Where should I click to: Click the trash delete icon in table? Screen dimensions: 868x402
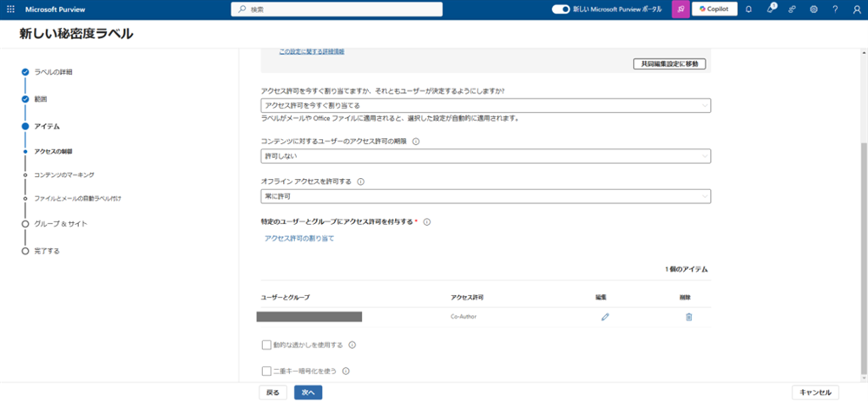point(688,317)
